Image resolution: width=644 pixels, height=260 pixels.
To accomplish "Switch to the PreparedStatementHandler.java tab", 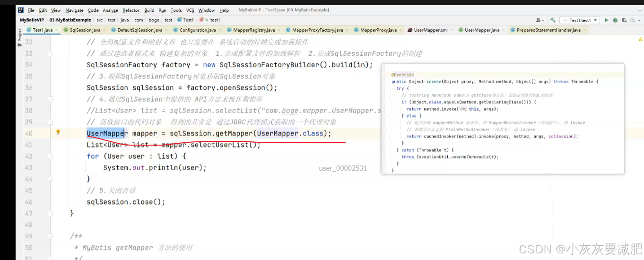I will point(548,30).
